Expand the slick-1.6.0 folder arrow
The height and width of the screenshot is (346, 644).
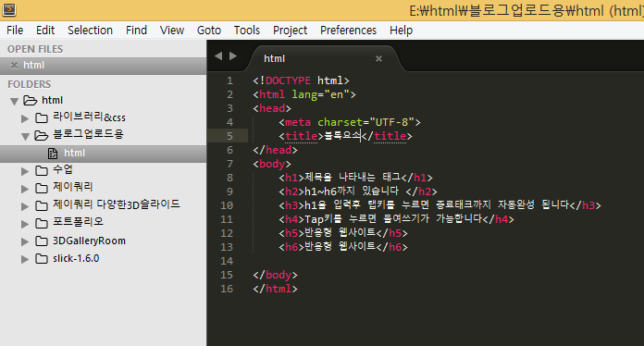(x=25, y=259)
